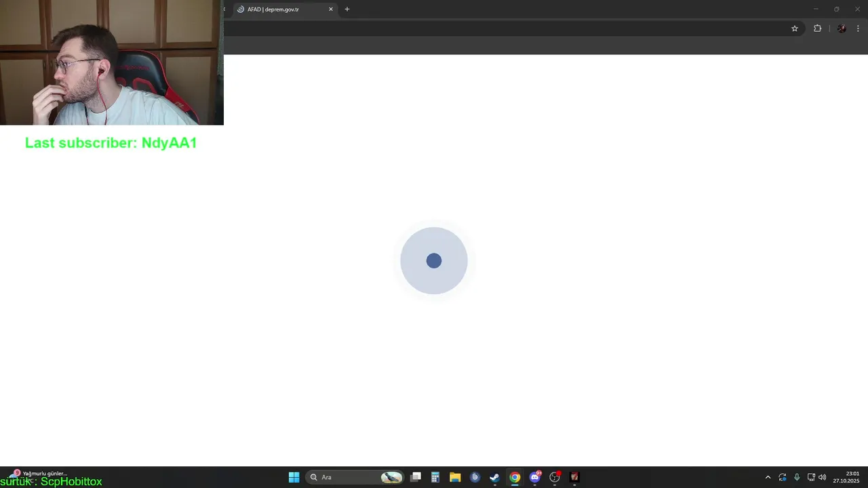The height and width of the screenshot is (488, 868).
Task: Click the taskbar search box Ara
Action: [354, 477]
